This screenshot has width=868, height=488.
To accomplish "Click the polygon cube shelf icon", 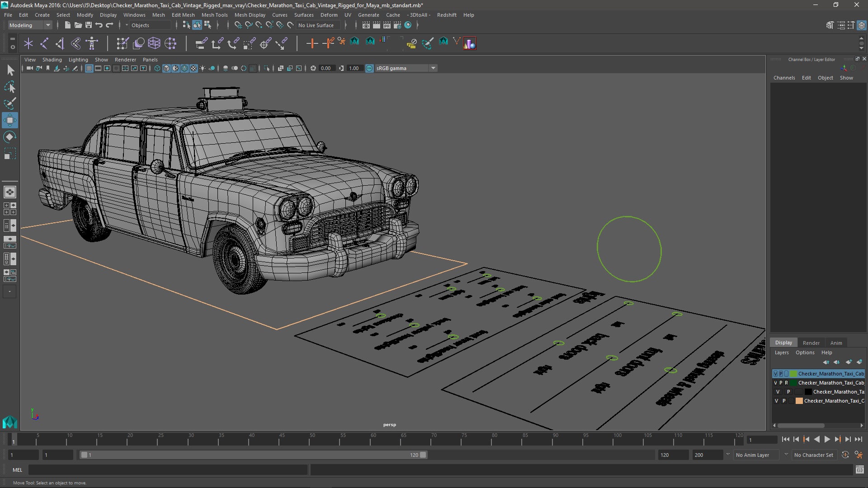I will pos(154,43).
